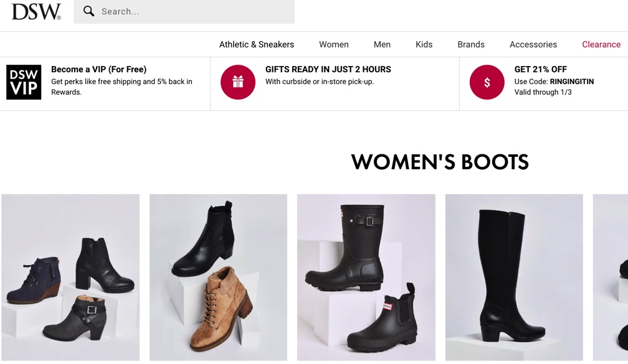Screen dimensions: 628x364
Task: Open the Brands navigation item
Action: 471,44
